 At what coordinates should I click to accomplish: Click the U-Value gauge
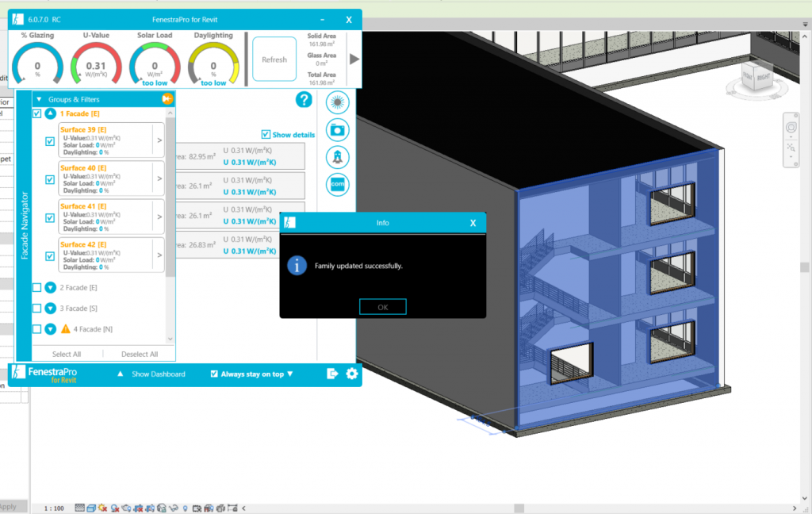(x=96, y=63)
